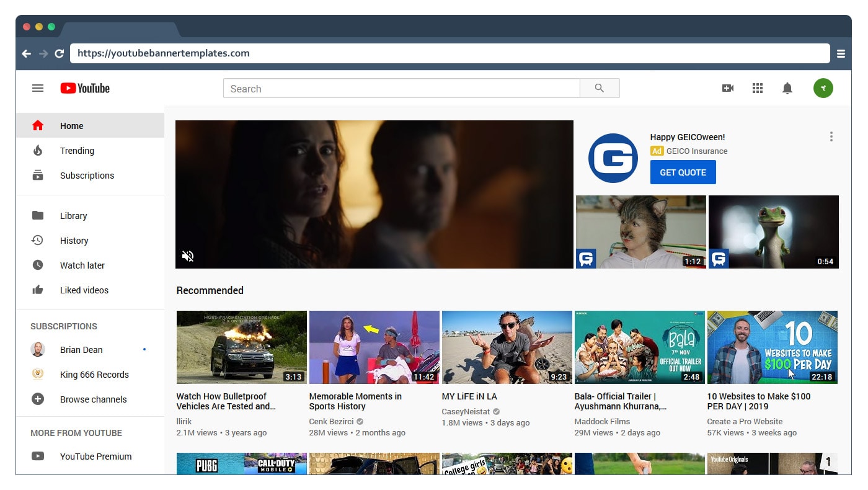Open Cenk Bezirci channel name
Screen dimensions: 868x490
[x=332, y=421]
